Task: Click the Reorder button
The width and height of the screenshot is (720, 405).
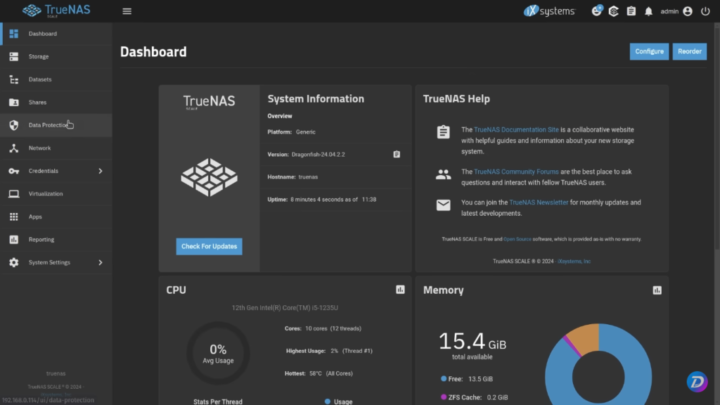Action: [x=689, y=51]
